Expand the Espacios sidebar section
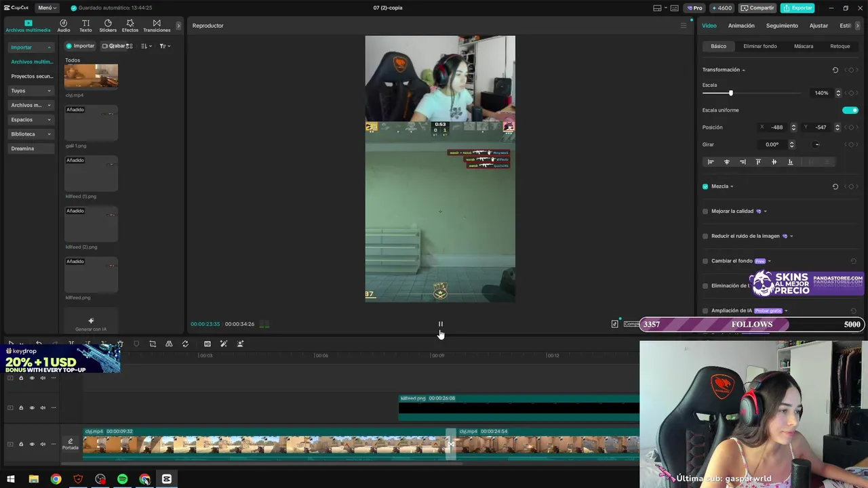868x488 pixels. pos(49,120)
